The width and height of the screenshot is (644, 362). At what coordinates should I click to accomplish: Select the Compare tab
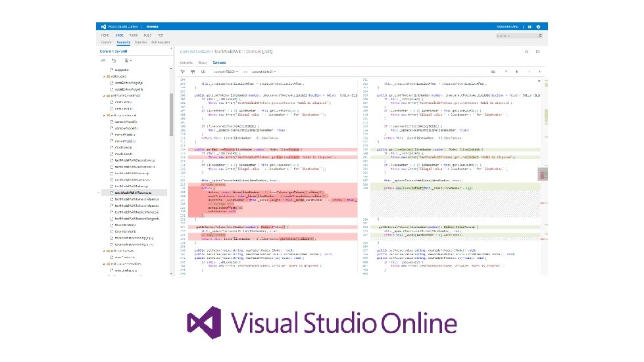(x=219, y=62)
